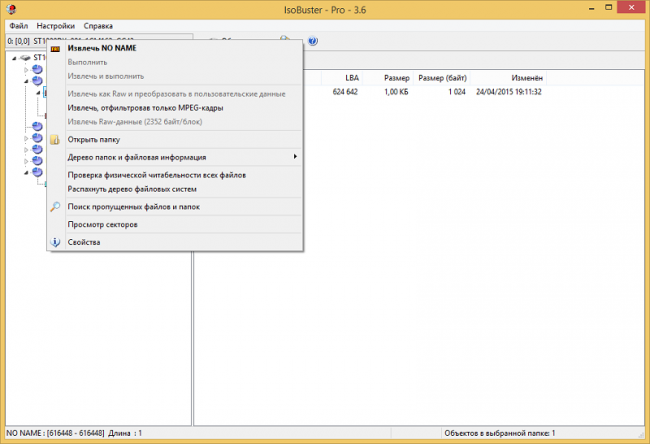Click the IsoBuster app icon in title bar
This screenshot has height=444, width=650.
tap(12, 9)
